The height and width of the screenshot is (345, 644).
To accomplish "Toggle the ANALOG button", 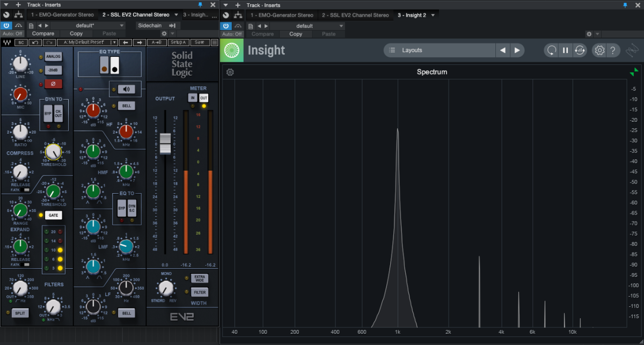I will coord(54,56).
